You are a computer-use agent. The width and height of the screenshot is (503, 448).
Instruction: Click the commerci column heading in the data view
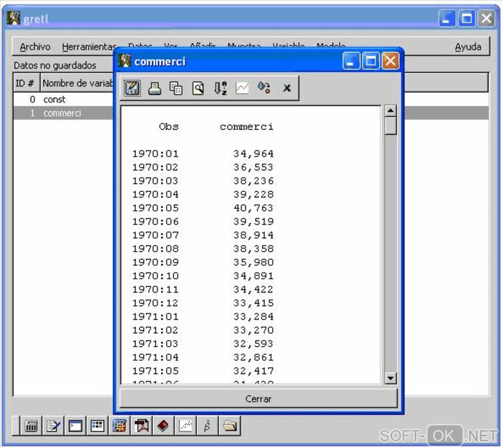[247, 126]
